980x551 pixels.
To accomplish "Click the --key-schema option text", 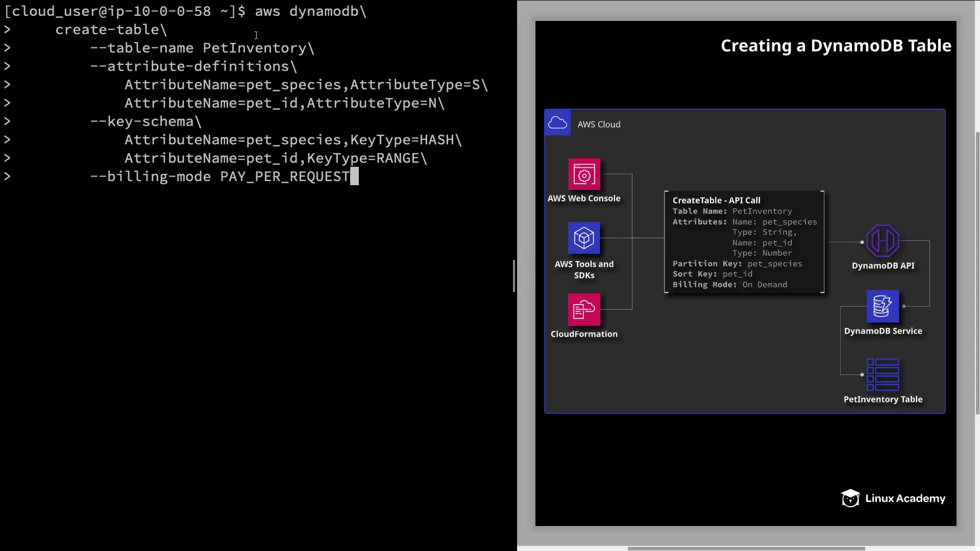I will 143,121.
